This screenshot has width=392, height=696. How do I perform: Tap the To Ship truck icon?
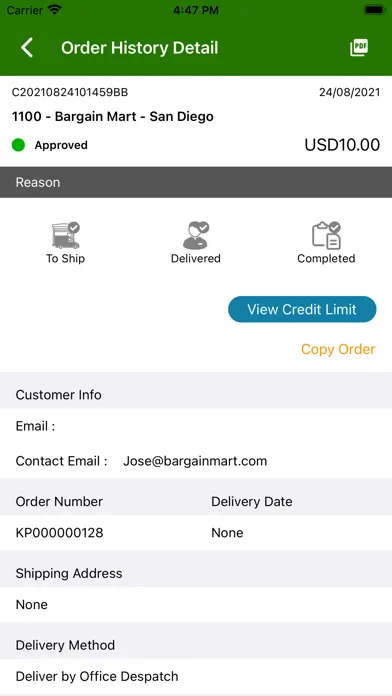pos(65,236)
